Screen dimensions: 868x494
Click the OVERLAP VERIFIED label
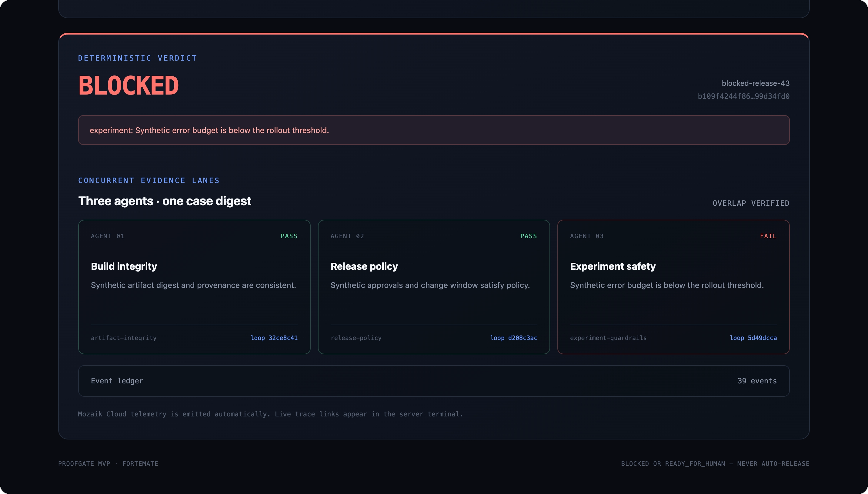(x=751, y=203)
